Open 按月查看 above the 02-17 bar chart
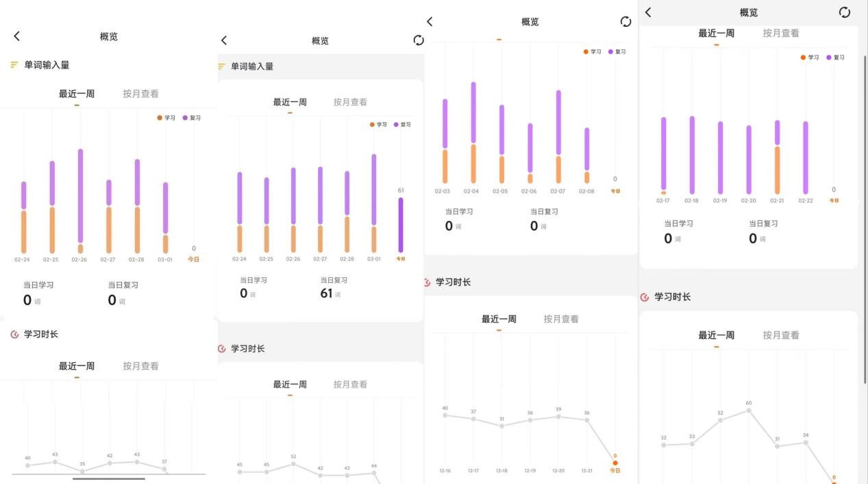This screenshot has width=868, height=484. pos(780,33)
